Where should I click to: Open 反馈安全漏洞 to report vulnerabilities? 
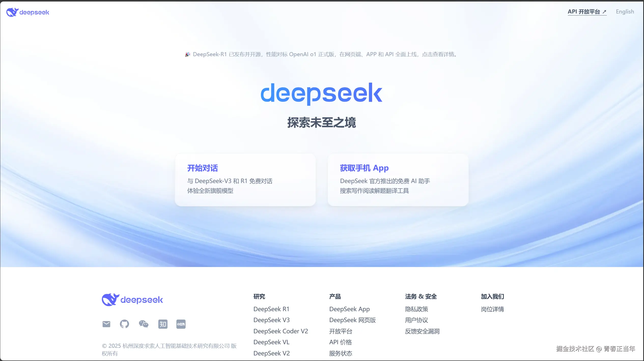click(x=422, y=331)
